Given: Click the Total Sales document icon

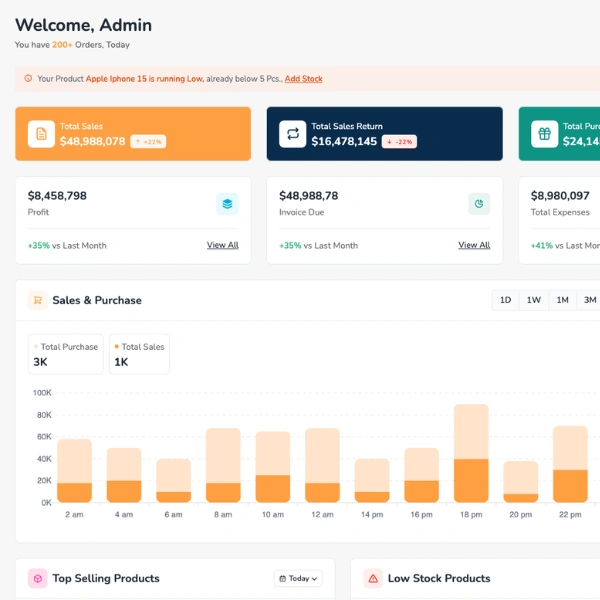Looking at the screenshot, I should point(41,134).
